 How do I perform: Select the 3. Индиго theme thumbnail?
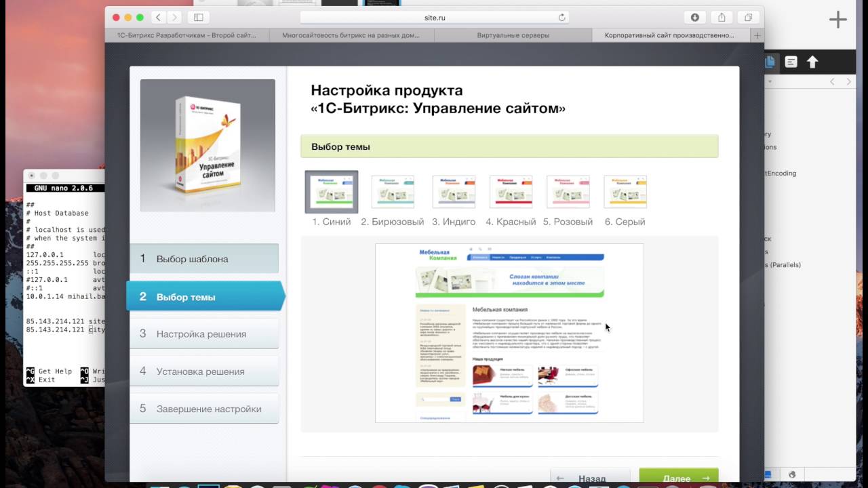(x=454, y=192)
